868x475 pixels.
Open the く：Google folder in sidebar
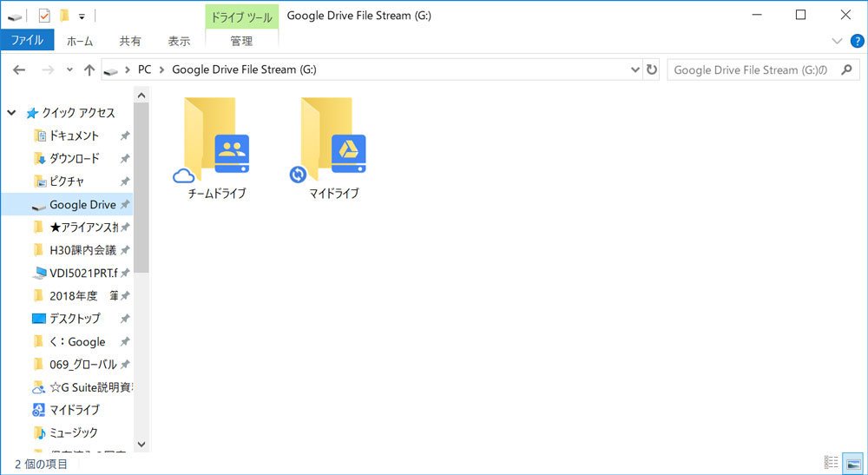pyautogui.click(x=77, y=341)
